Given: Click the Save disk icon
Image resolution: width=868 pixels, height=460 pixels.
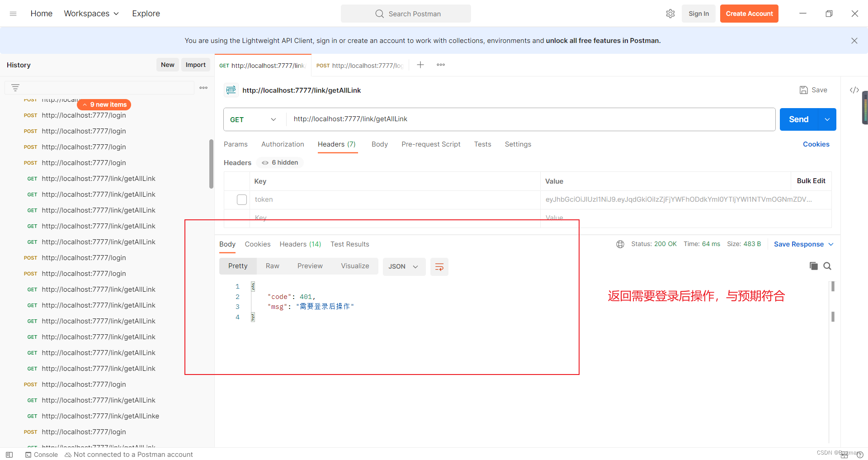Looking at the screenshot, I should 803,90.
